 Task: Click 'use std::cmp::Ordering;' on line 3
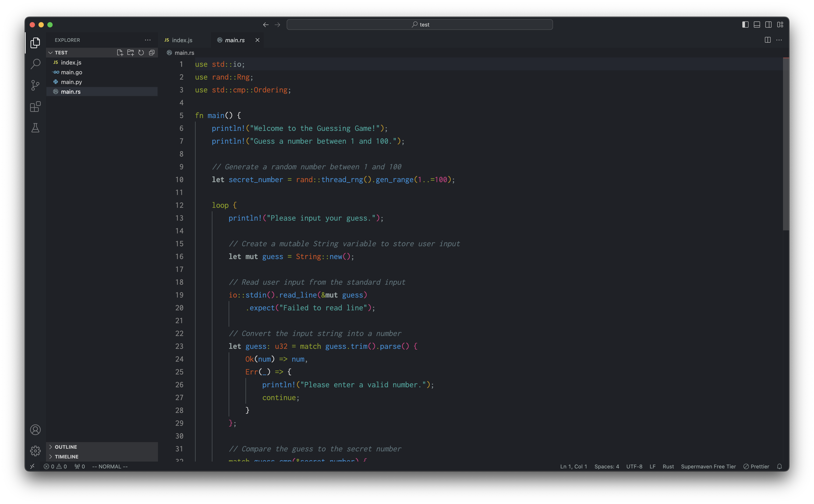[243, 90]
